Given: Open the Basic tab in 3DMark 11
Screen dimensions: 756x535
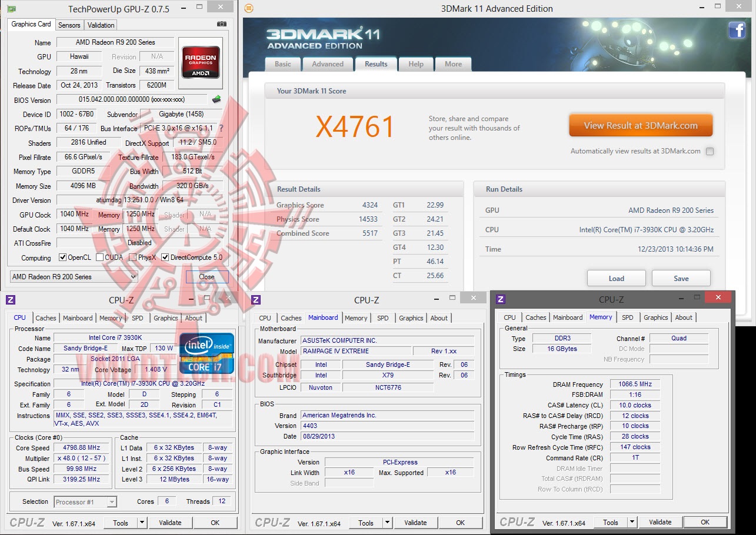Looking at the screenshot, I should click(x=283, y=64).
